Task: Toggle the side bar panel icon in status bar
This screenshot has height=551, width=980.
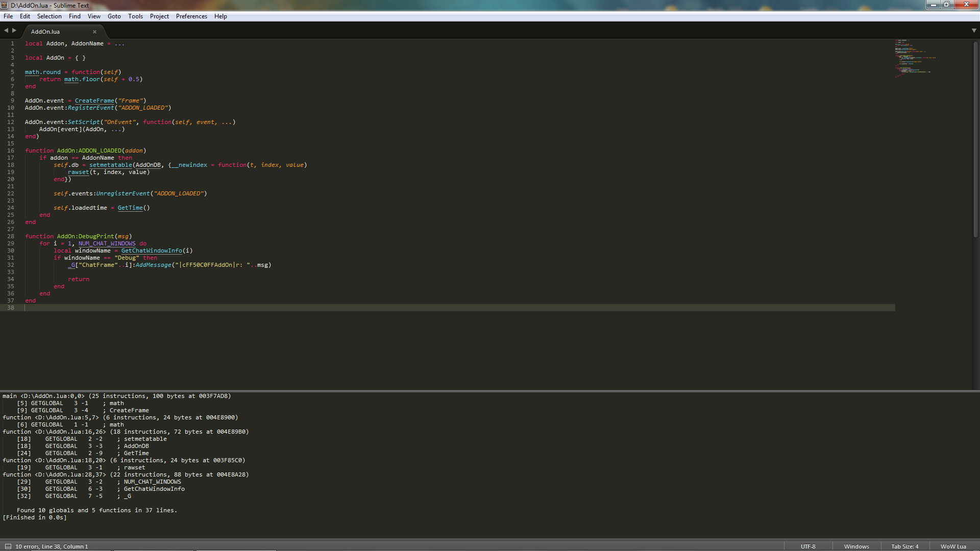Action: [x=8, y=546]
